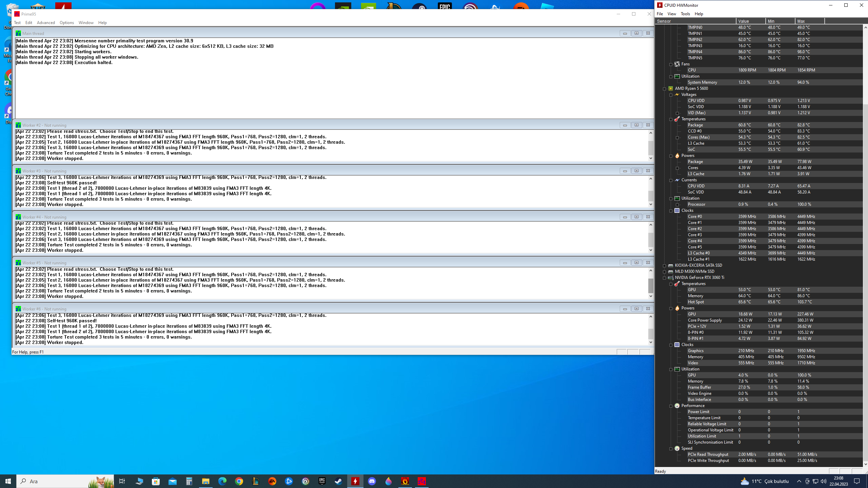Click Worker #2 scroll up arrow
The image size is (868, 488).
point(651,133)
